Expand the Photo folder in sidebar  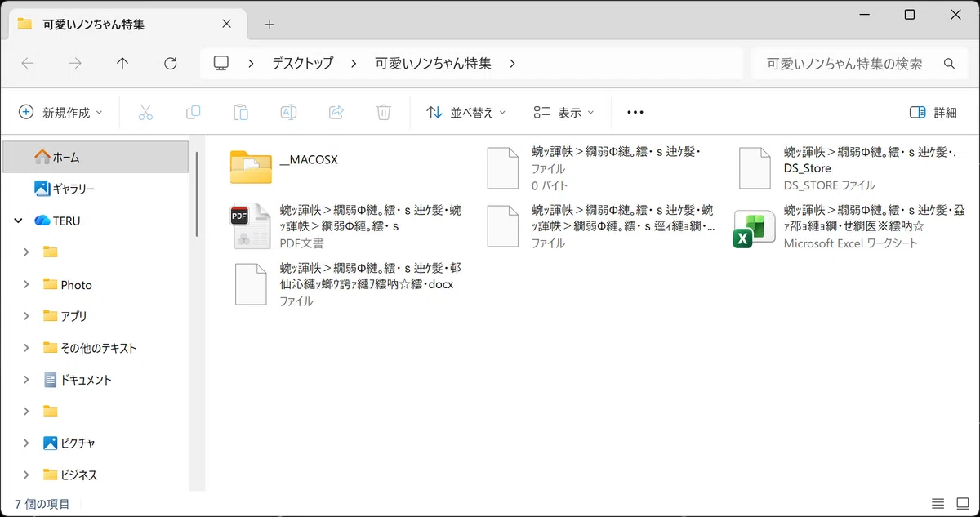[x=26, y=284]
